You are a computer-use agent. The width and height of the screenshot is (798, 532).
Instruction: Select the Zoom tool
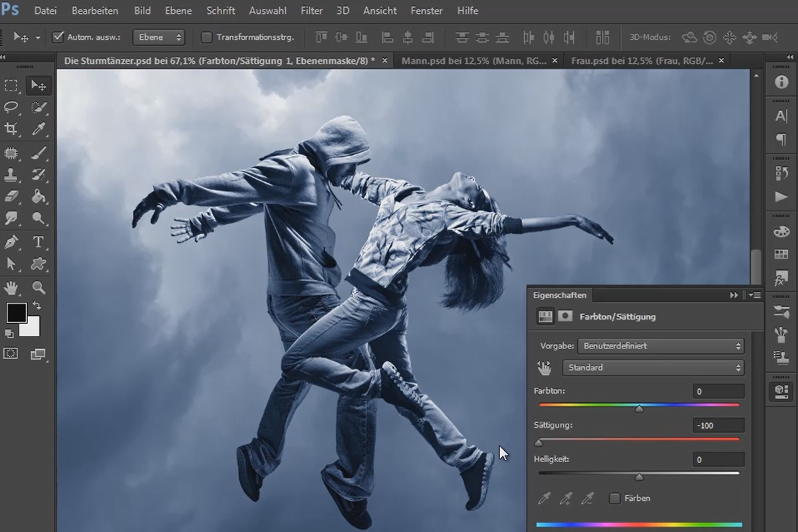click(x=39, y=287)
